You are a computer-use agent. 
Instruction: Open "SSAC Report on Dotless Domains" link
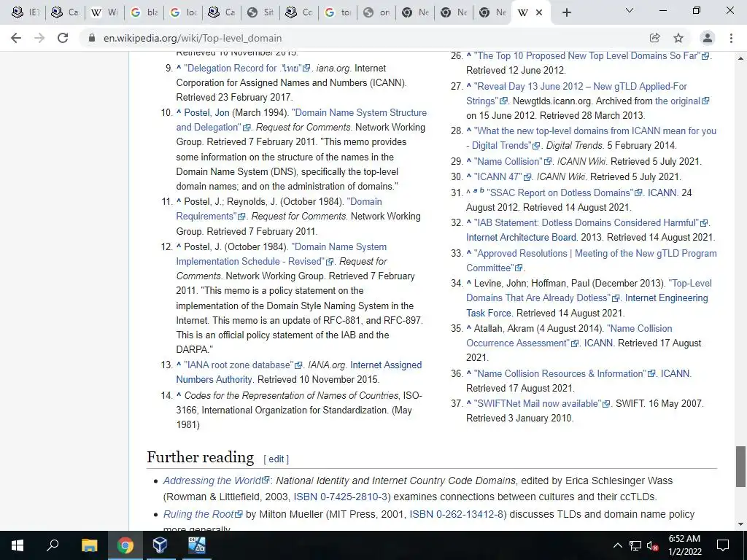tap(565, 192)
